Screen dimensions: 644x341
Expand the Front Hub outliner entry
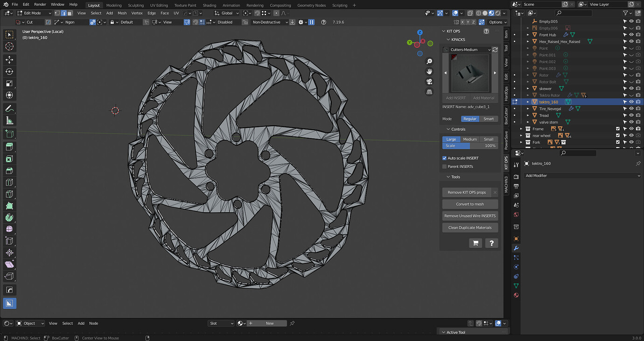[x=527, y=35]
